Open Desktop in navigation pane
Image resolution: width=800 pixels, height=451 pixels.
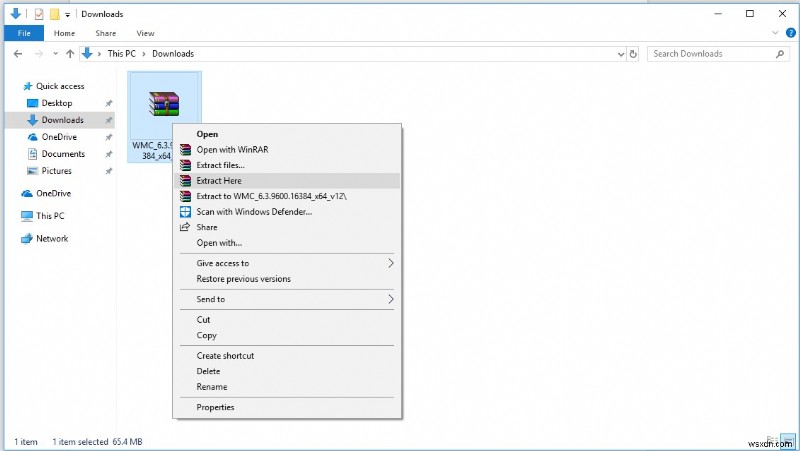tap(57, 103)
